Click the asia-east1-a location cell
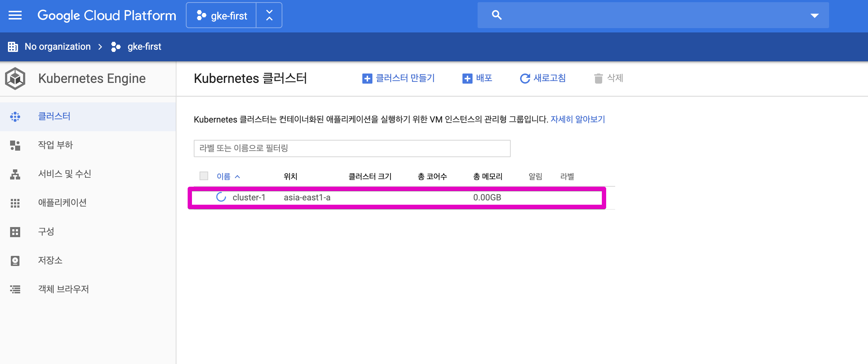Screen dimensions: 868x364 (x=307, y=197)
